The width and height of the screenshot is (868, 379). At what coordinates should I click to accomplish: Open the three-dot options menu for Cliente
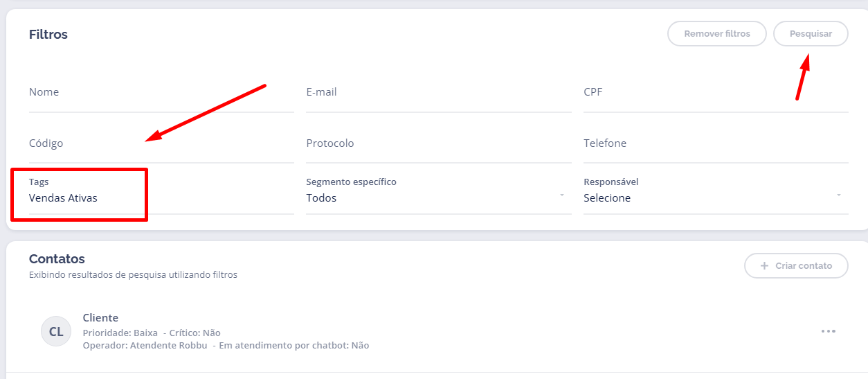click(829, 331)
